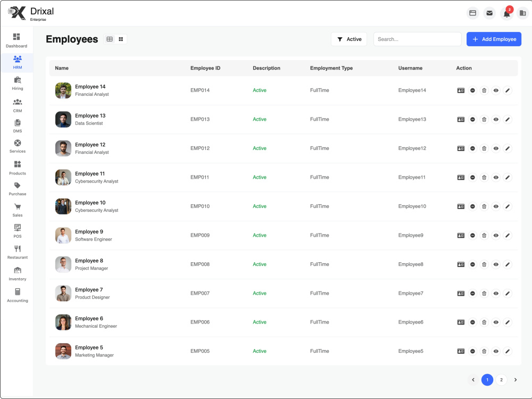Open the mail messages icon

(x=489, y=13)
